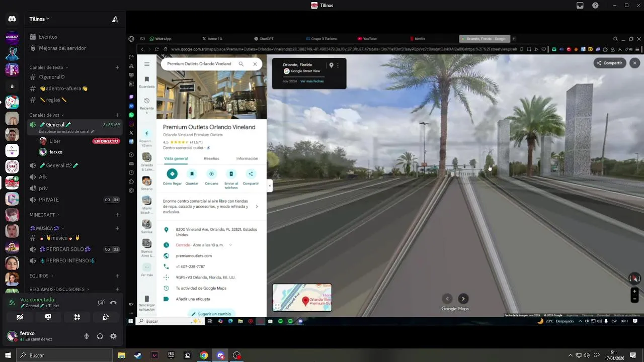
Task: Collapse the side panel arrow in Maps
Action: (270, 186)
